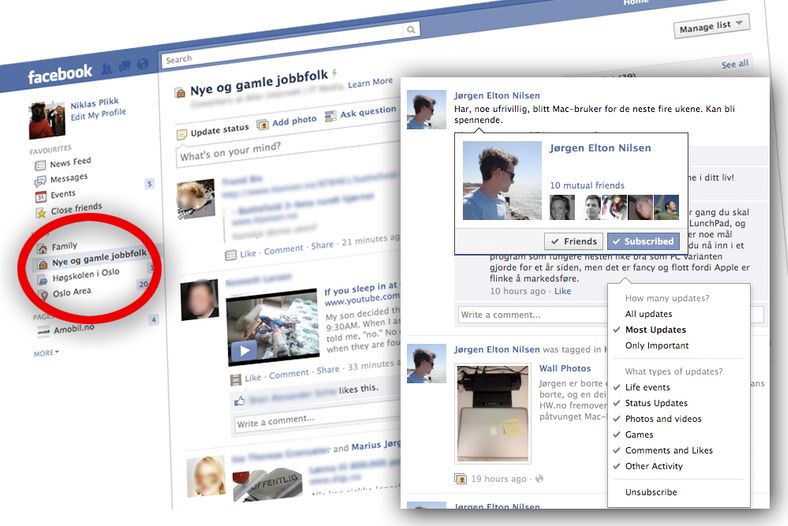Click Wall Photos album link
This screenshot has height=526, width=788.
565,368
